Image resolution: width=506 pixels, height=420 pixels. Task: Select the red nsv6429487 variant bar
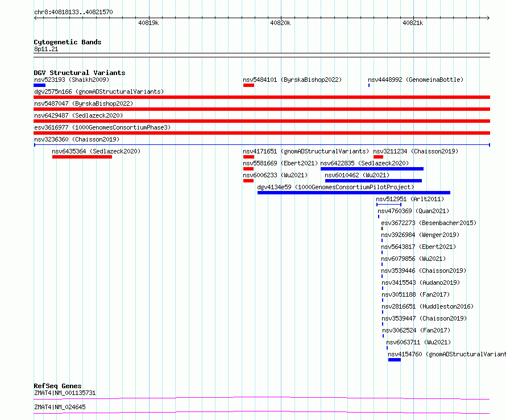click(262, 121)
